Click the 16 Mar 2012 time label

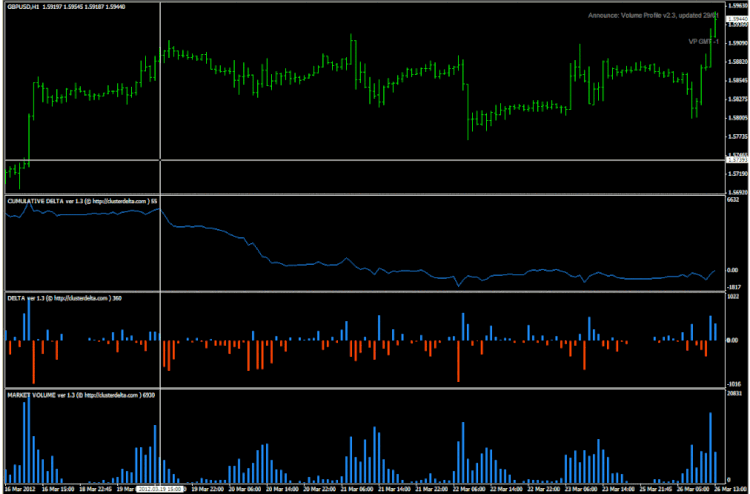click(20, 489)
